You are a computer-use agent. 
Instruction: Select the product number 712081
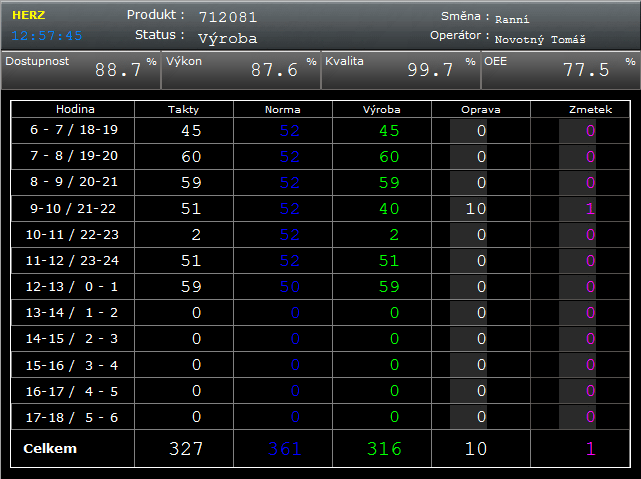coord(228,17)
